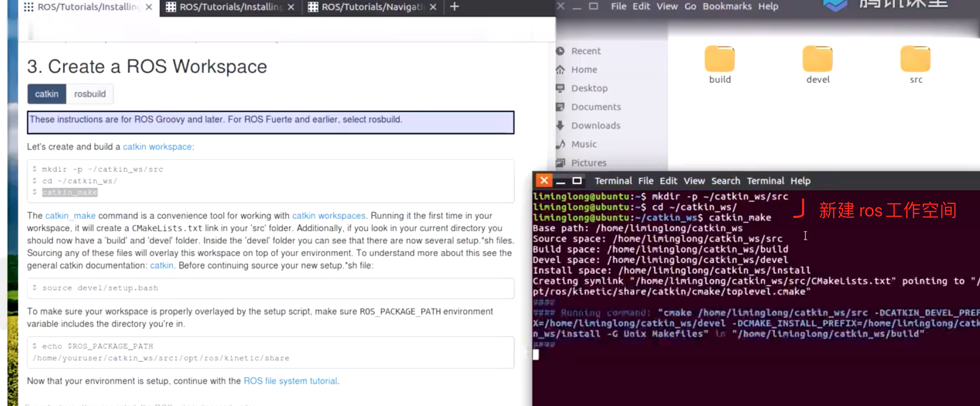The width and height of the screenshot is (980, 406).
Task: Open new browser tab with plus icon
Action: (454, 7)
